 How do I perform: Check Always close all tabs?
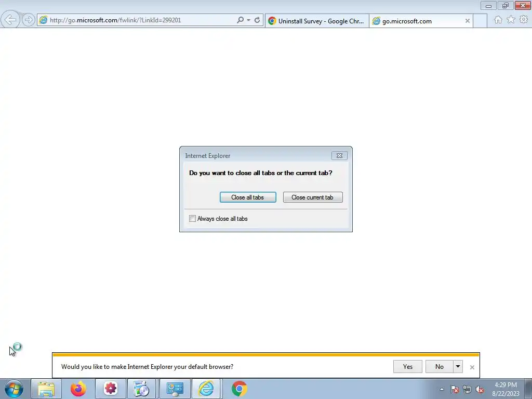(192, 219)
